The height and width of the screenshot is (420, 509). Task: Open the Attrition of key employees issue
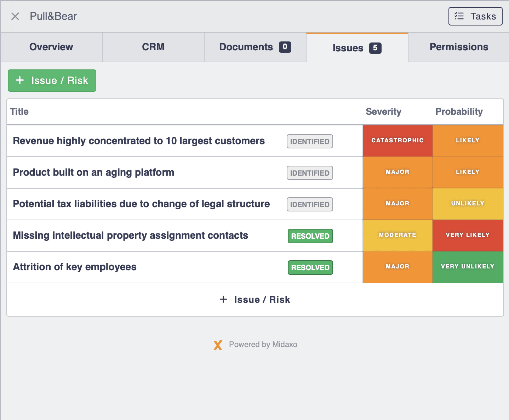click(75, 267)
